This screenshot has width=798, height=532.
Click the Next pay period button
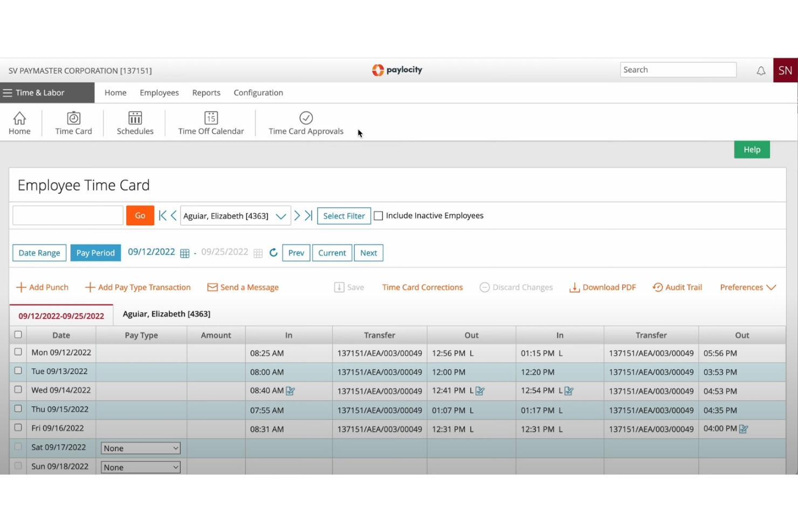coord(369,253)
